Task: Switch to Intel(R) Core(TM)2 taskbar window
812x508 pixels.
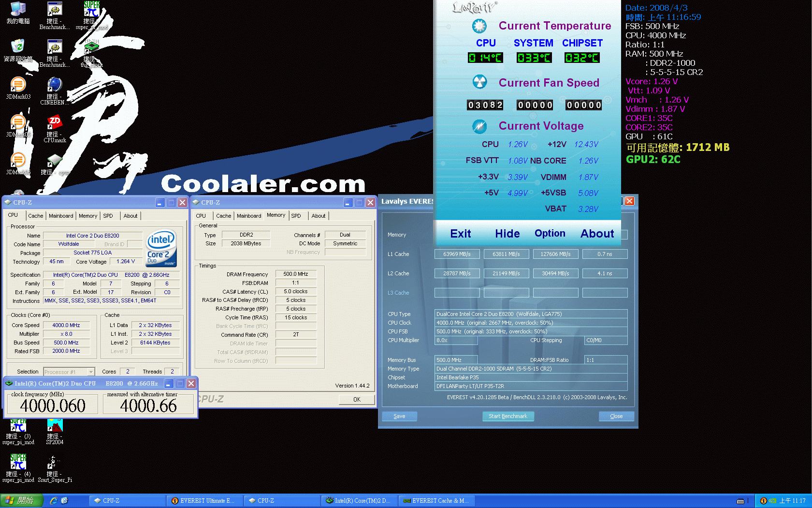Action: [359, 501]
